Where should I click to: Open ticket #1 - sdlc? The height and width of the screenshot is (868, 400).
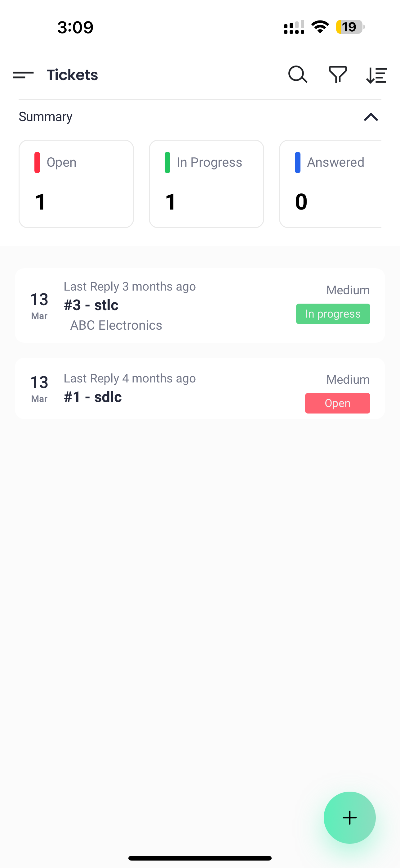pos(168,396)
